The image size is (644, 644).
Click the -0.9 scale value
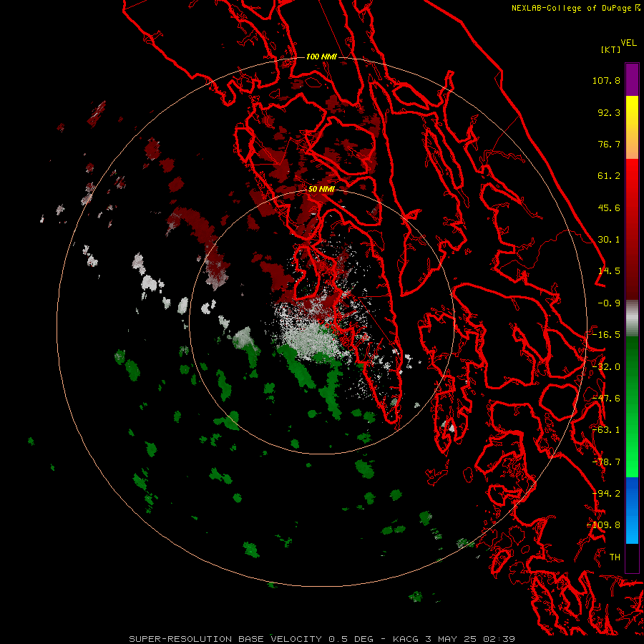(609, 303)
